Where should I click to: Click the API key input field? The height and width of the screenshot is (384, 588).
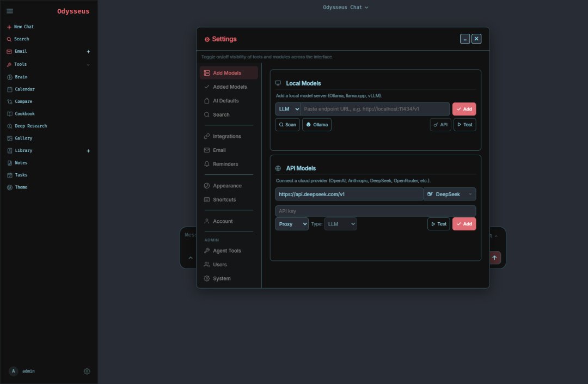[375, 211]
